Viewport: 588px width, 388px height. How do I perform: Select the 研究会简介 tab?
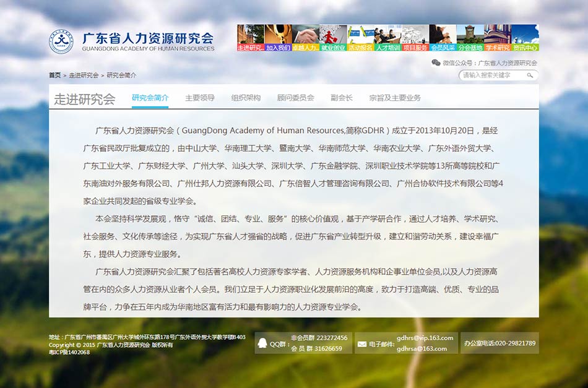[150, 98]
